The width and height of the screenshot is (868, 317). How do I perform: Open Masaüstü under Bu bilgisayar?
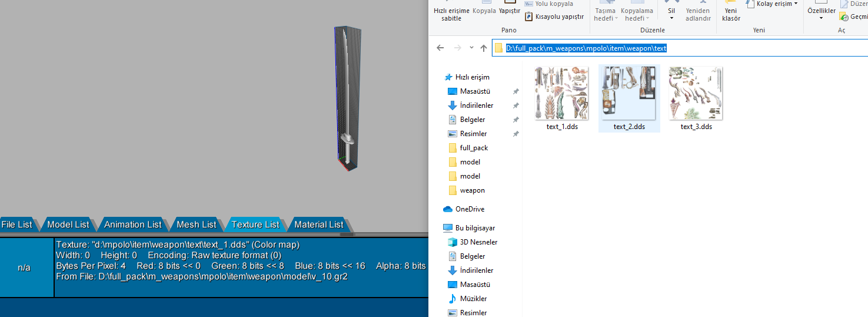coord(474,285)
